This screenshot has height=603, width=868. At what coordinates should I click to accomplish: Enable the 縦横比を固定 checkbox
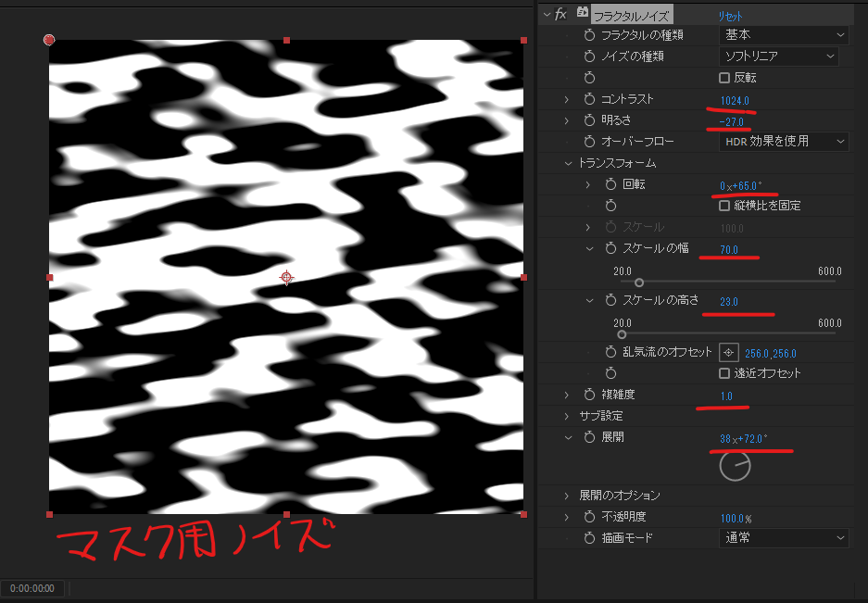(x=724, y=206)
